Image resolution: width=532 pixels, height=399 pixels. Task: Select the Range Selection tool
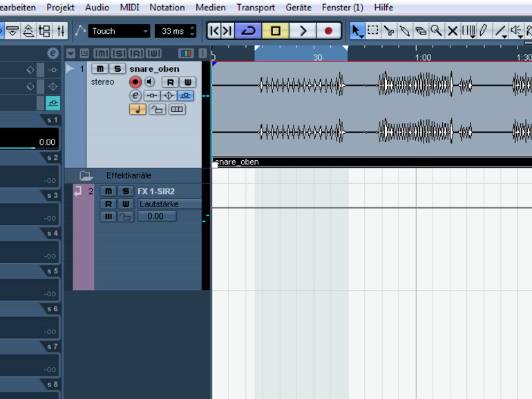pos(373,31)
